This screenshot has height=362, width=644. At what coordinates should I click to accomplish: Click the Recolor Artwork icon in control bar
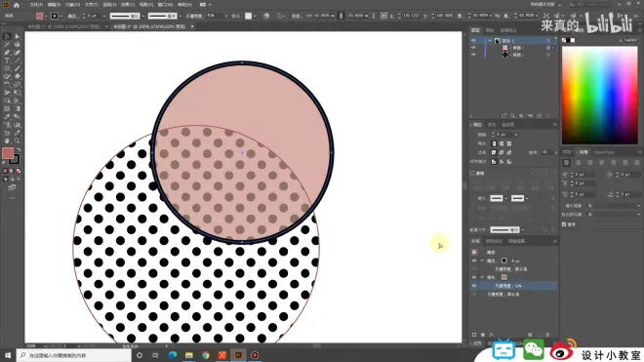click(x=266, y=16)
